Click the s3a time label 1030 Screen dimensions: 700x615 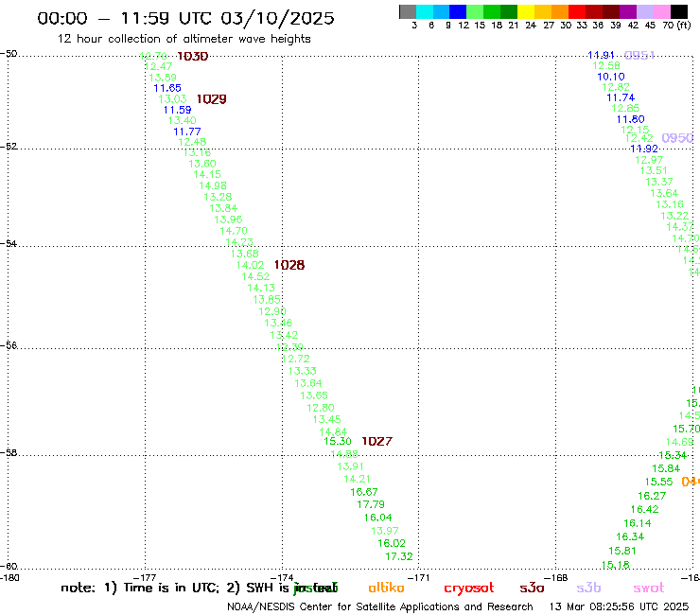(x=192, y=56)
